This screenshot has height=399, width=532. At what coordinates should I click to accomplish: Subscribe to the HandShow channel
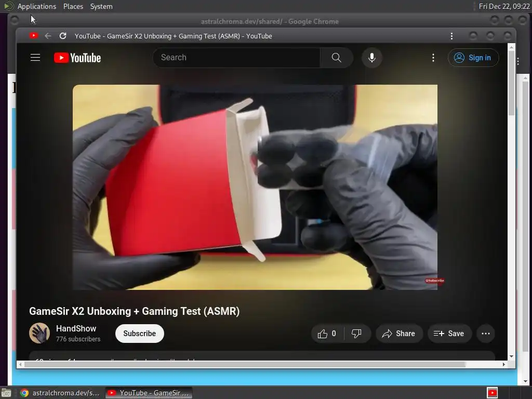[x=139, y=334]
